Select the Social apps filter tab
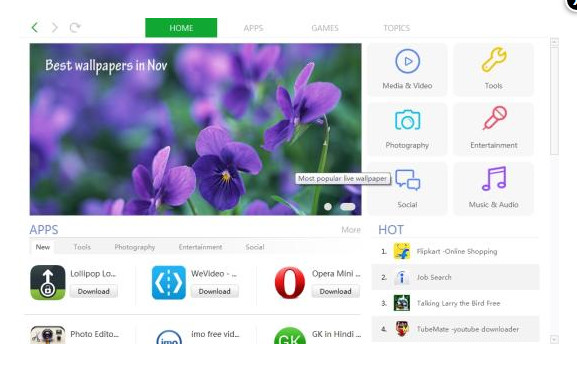Viewport: 577px width, 368px height. click(x=255, y=247)
